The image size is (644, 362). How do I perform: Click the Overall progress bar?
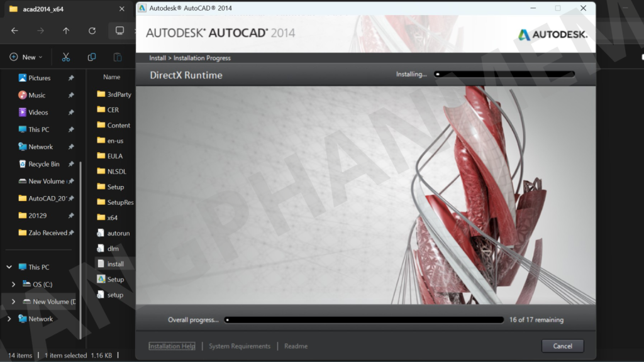[364, 320]
